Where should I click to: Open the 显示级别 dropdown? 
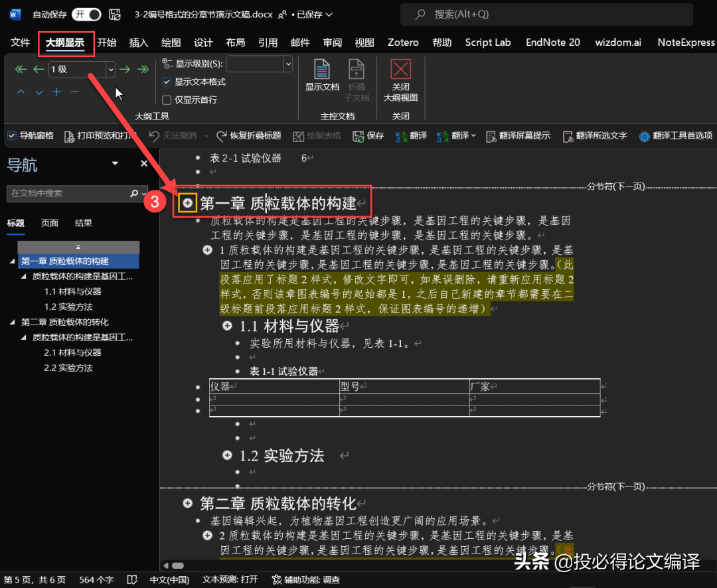(x=287, y=64)
